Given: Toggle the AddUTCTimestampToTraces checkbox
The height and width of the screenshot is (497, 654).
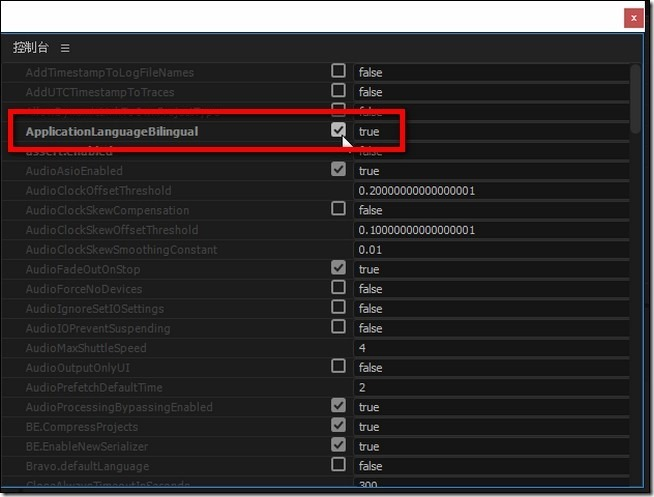Looking at the screenshot, I should 338,91.
